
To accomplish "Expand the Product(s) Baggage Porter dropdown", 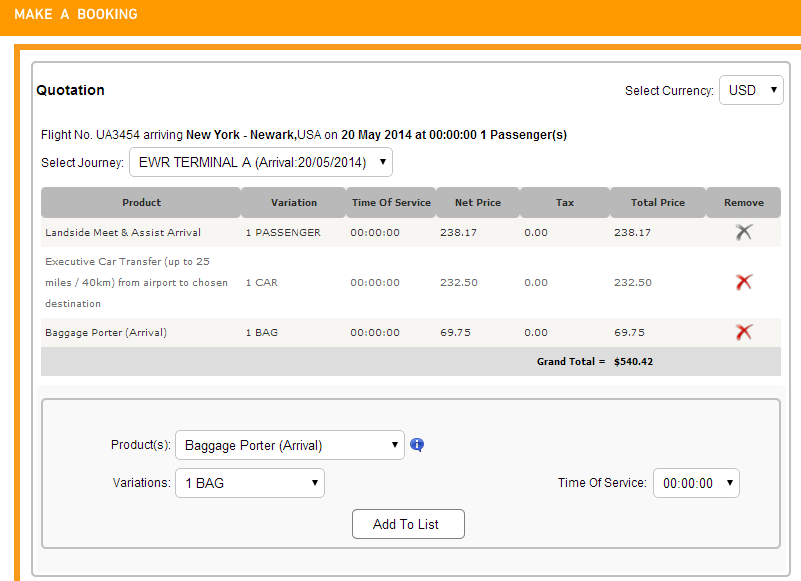I will click(290, 445).
